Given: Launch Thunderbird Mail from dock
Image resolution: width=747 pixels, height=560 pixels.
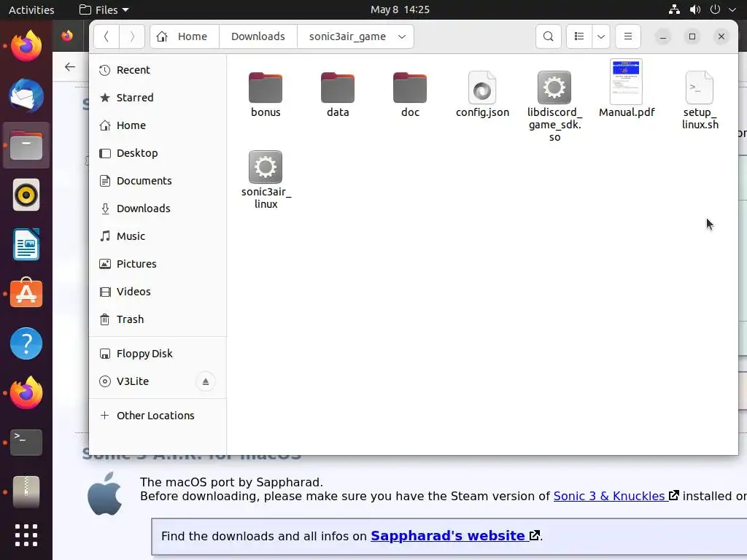Looking at the screenshot, I should 26,96.
